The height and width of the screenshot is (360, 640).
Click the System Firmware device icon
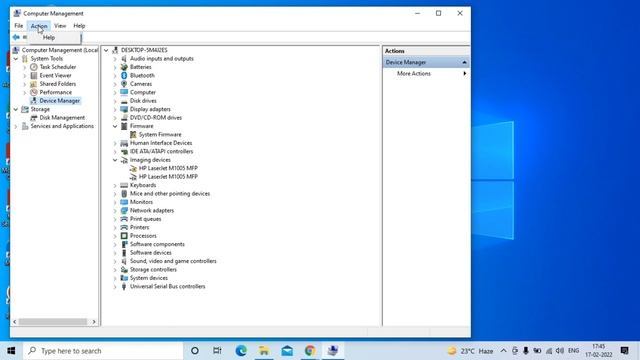point(133,135)
